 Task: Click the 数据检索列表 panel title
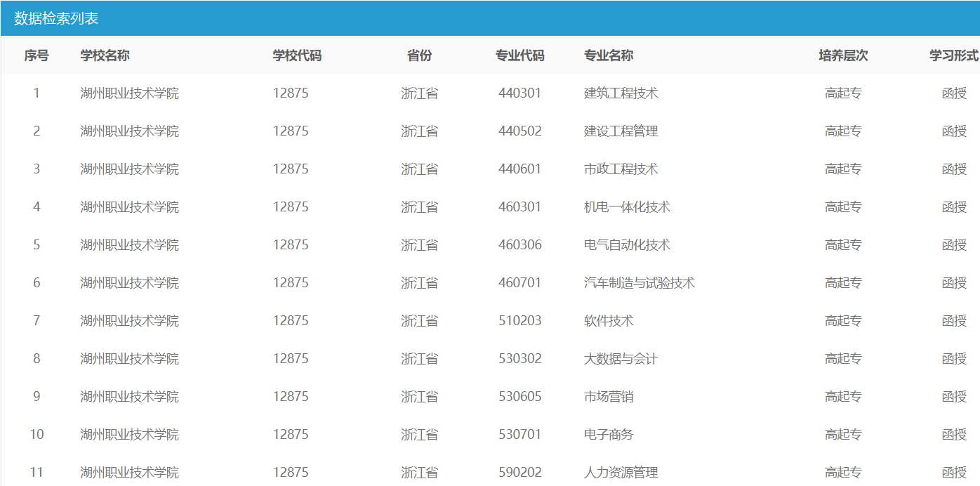[x=56, y=19]
